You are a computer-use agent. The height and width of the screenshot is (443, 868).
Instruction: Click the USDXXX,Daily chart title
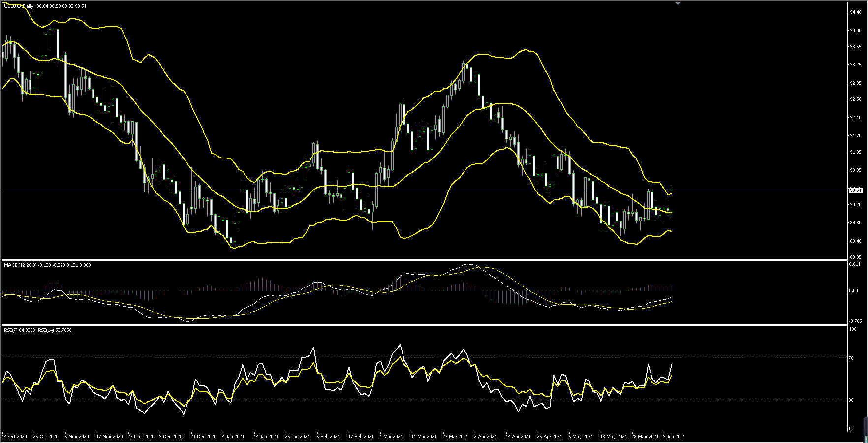(19, 6)
